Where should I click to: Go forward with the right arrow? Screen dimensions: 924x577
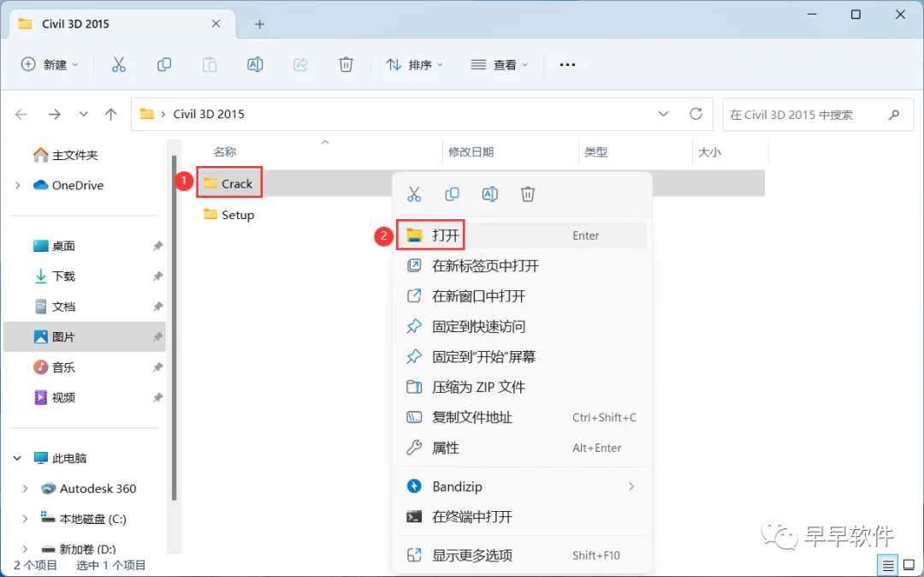[54, 115]
